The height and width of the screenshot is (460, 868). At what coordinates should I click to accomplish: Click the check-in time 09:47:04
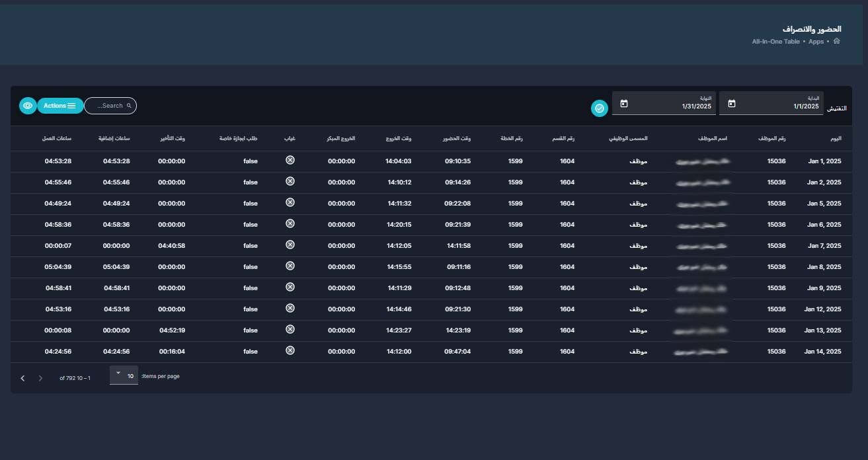tap(457, 352)
